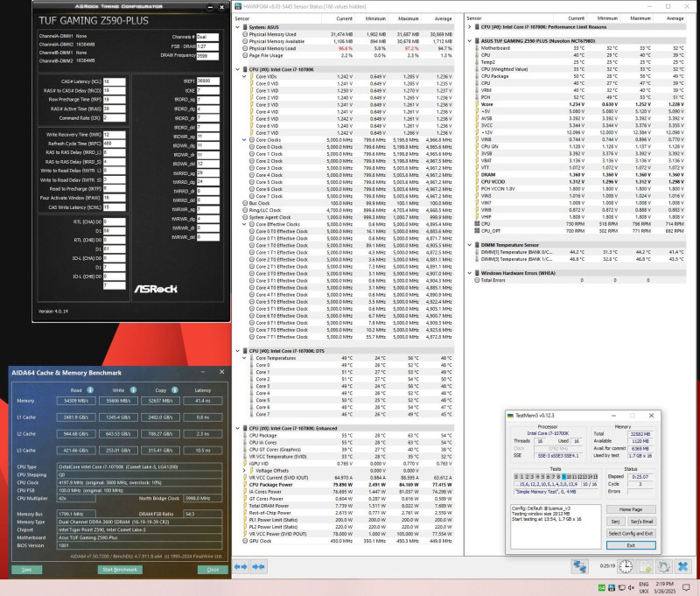This screenshot has width=700, height=596.
Task: Click Average column header in right sensor pane
Action: pyautogui.click(x=675, y=18)
